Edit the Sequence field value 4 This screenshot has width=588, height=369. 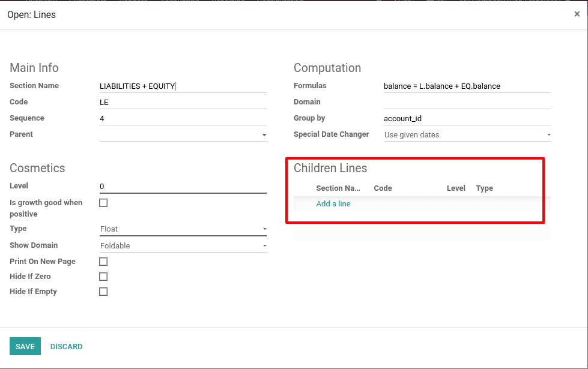[183, 118]
